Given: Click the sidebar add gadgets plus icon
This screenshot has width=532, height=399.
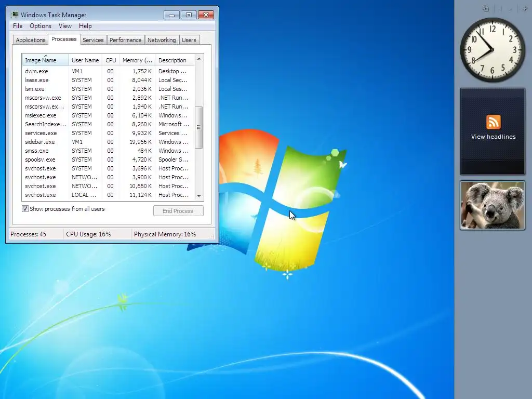Looking at the screenshot, I should [x=525, y=9].
